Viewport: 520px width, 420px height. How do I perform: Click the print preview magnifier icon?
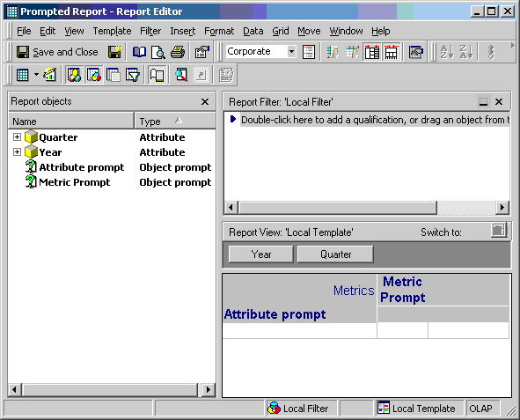(158, 52)
